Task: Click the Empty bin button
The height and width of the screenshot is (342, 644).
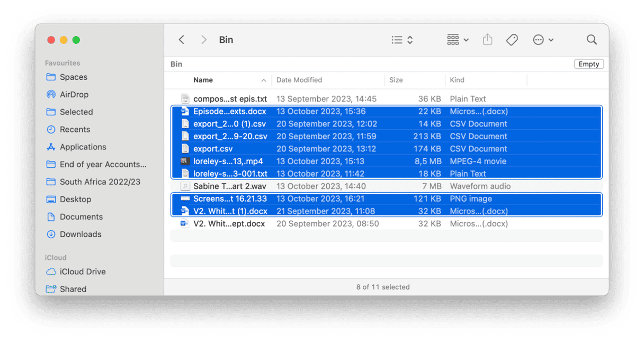Action: pyautogui.click(x=588, y=64)
